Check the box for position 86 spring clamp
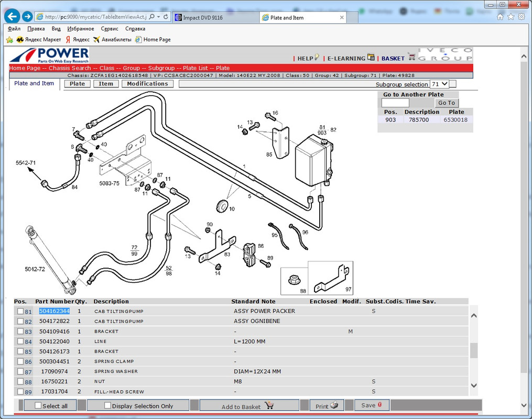The image size is (532, 419). coord(20,361)
